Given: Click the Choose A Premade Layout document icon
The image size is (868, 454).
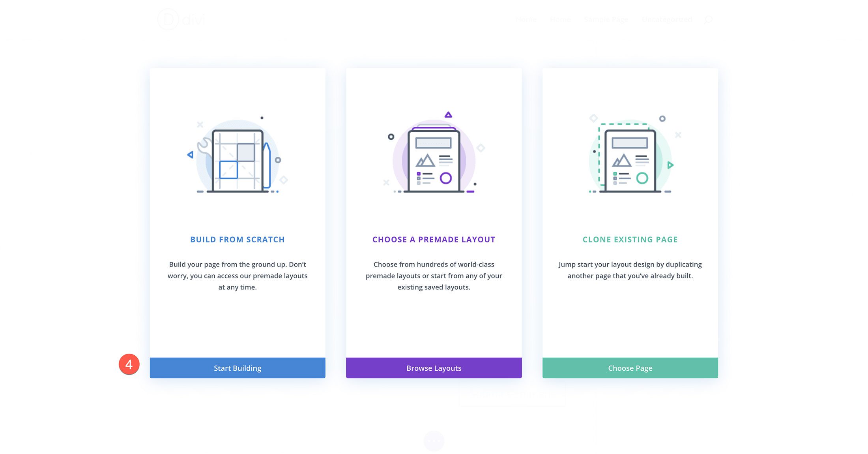Looking at the screenshot, I should tap(434, 158).
